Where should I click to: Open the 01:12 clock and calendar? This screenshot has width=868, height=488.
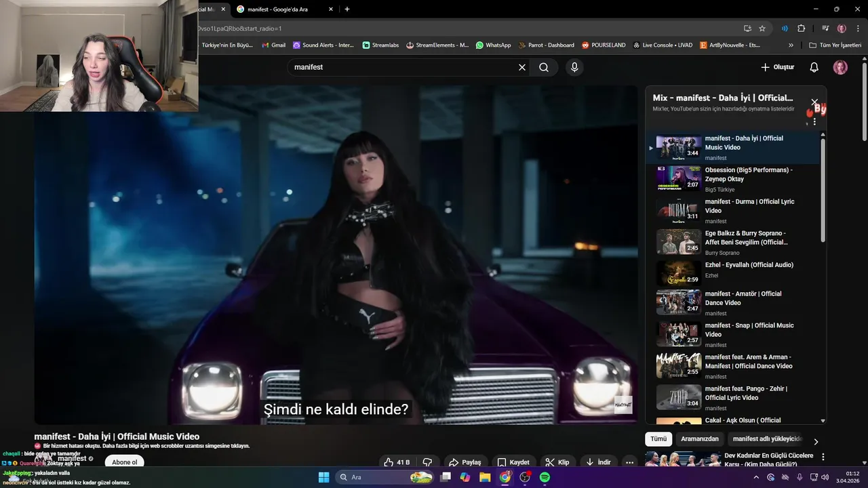[848, 477]
